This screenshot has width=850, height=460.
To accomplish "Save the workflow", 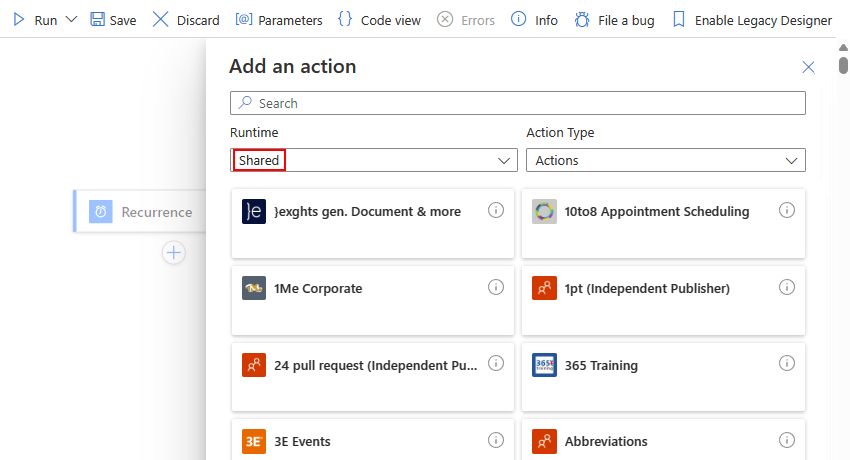I will click(113, 20).
